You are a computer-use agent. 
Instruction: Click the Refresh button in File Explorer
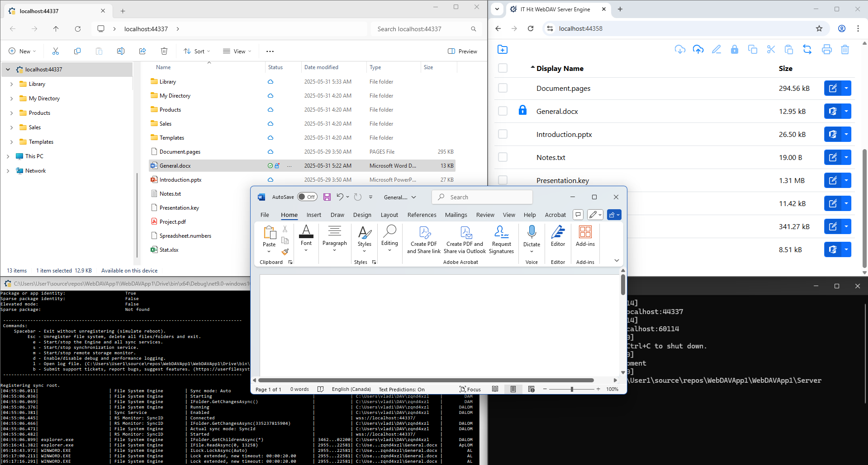pos(78,29)
